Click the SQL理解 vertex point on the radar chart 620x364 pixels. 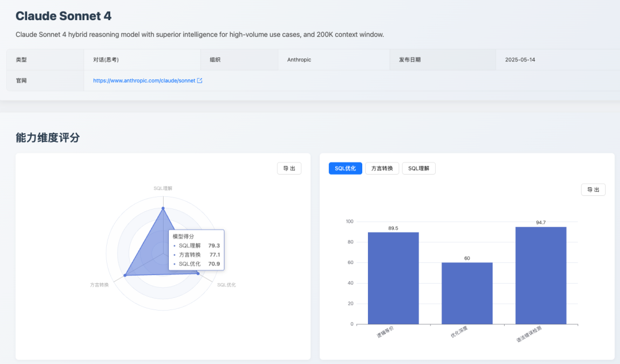[x=163, y=208]
